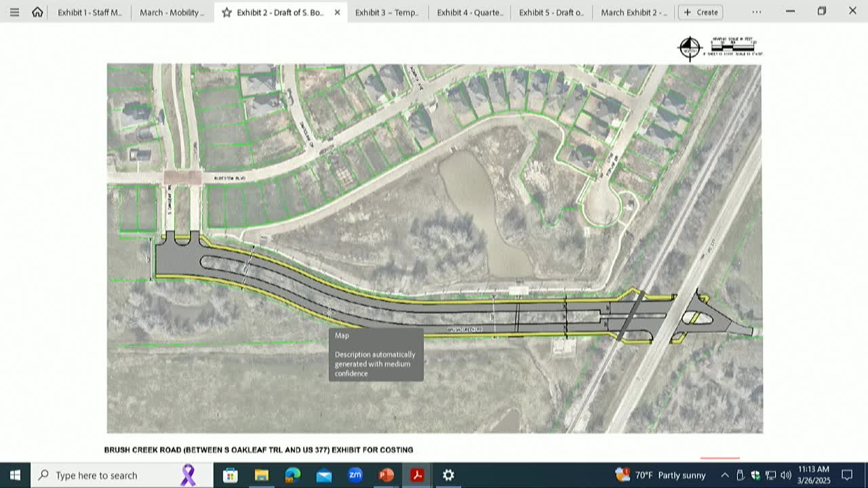Open Adobe Acrobat from the taskbar
Screen dimensions: 868x488
pos(416,475)
